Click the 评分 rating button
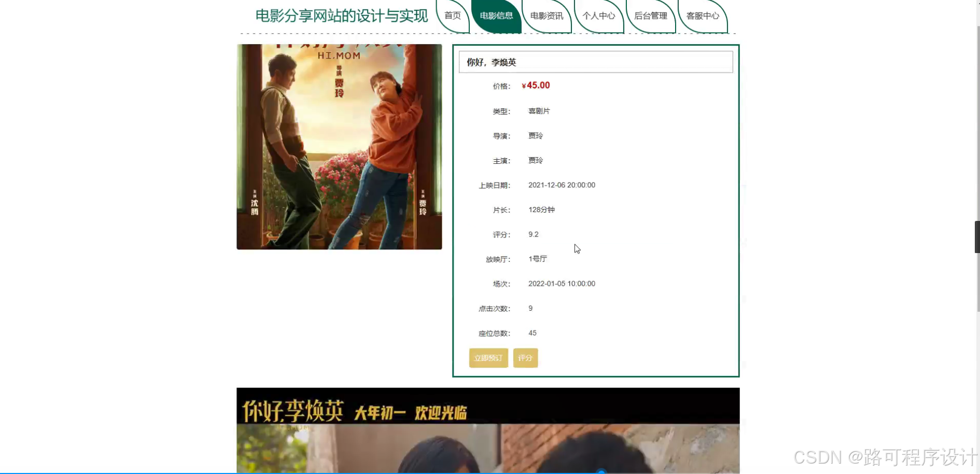This screenshot has height=474, width=980. point(525,358)
